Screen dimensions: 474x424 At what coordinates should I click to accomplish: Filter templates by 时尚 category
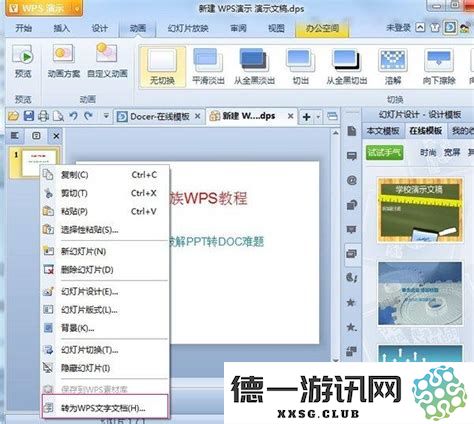click(428, 153)
